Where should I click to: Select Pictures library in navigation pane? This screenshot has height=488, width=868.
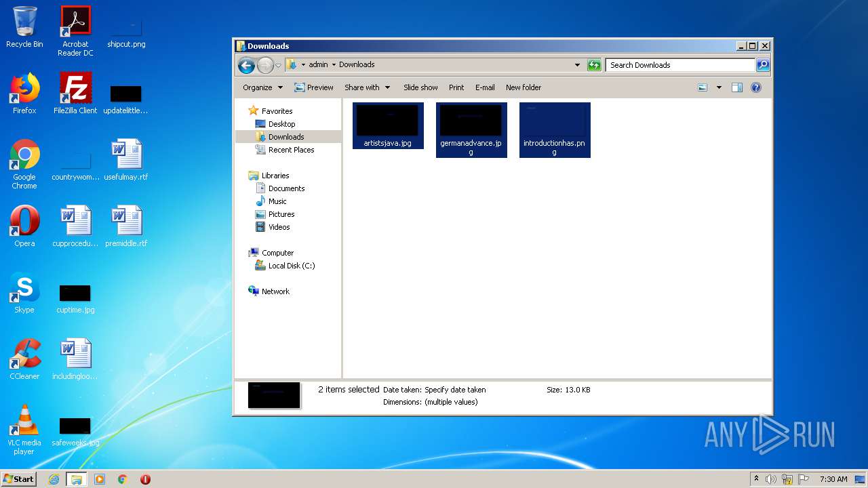(x=281, y=214)
